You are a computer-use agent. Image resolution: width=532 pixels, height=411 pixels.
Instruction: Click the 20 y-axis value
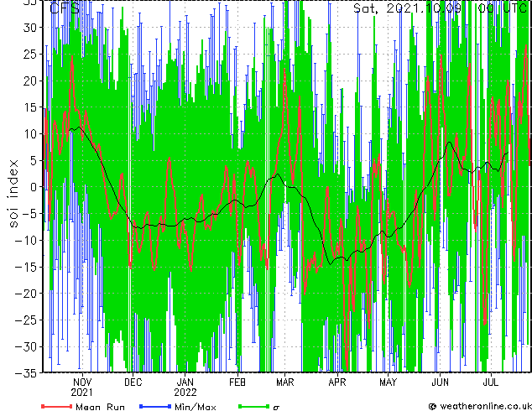tap(30, 81)
